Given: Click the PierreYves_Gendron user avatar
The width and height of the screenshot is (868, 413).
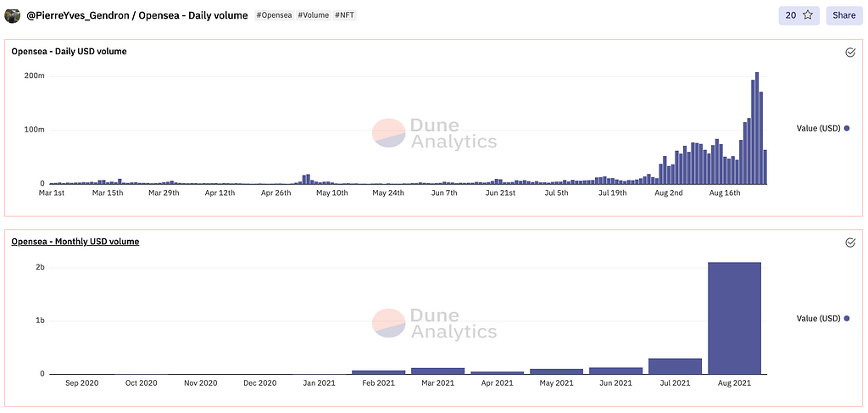Looking at the screenshot, I should (x=13, y=15).
